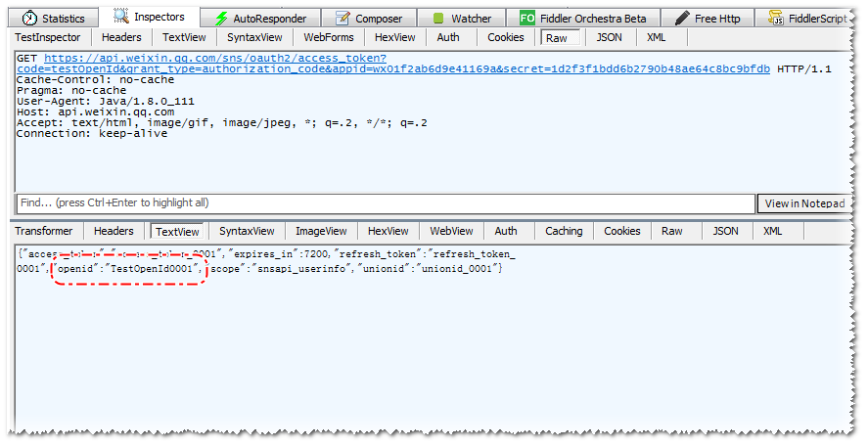The width and height of the screenshot is (868, 447).
Task: Click "expires_in":7200 in response body
Action: (279, 254)
